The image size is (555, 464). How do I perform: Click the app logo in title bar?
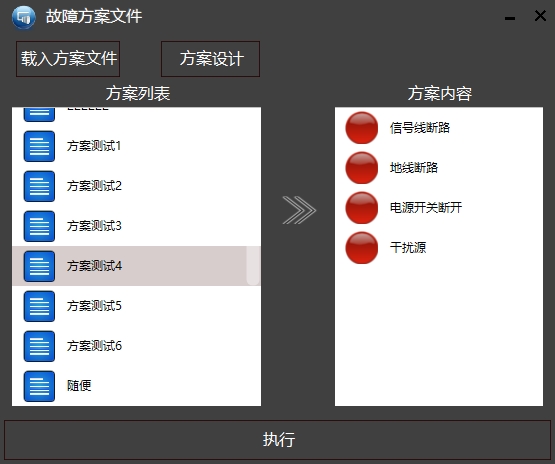coord(24,17)
